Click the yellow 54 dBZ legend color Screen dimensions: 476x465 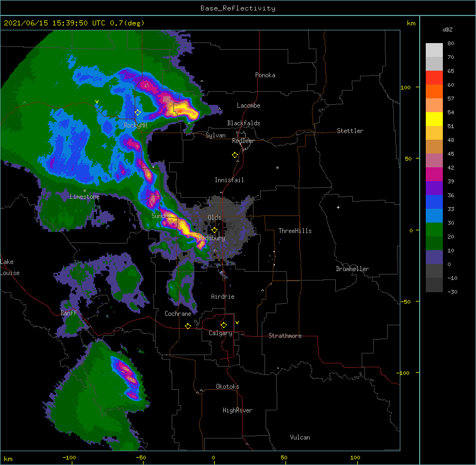pyautogui.click(x=434, y=119)
